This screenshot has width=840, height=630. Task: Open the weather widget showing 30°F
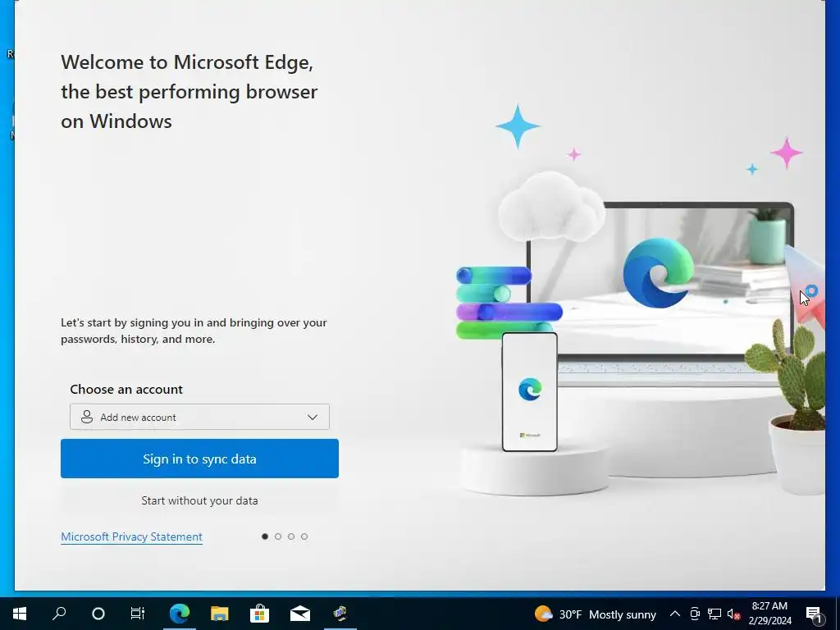(x=596, y=614)
